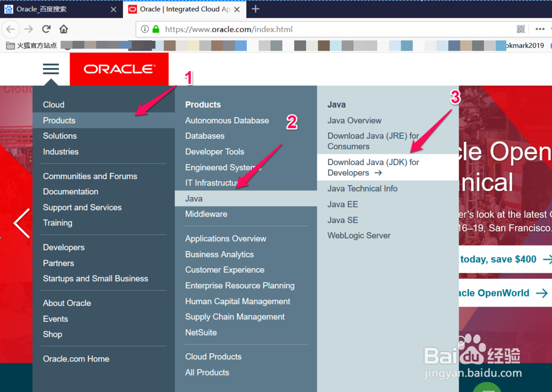Click the Oracle OpenWorld banner button

pos(506,293)
